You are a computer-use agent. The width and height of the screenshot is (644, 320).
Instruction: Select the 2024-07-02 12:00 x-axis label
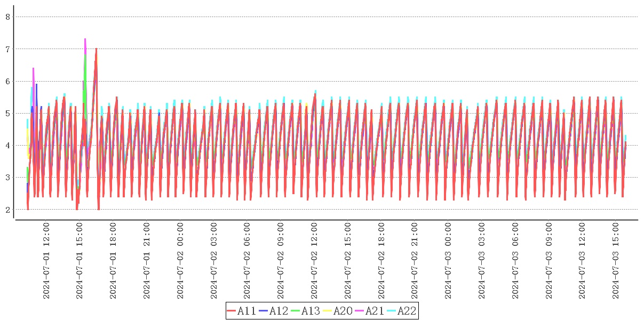(314, 261)
